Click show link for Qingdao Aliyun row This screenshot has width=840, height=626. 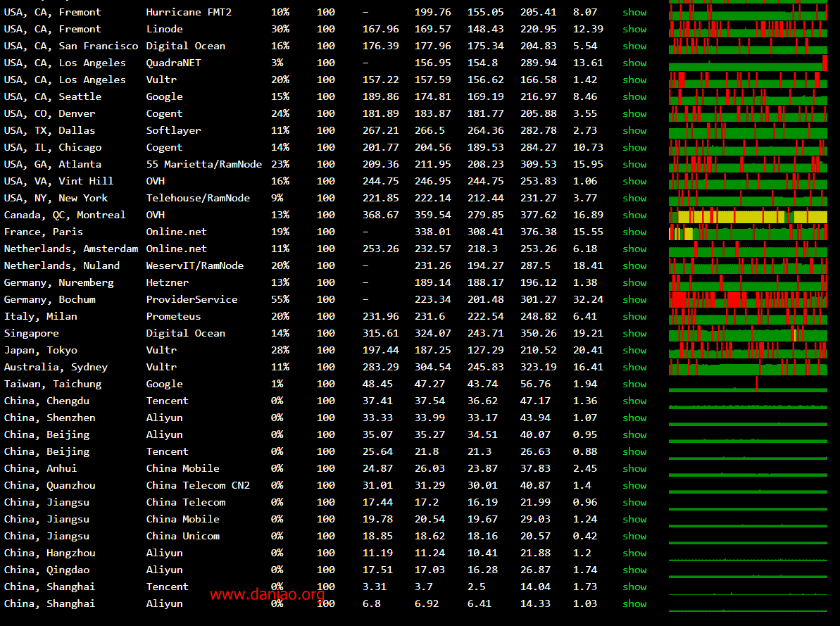[x=634, y=570]
